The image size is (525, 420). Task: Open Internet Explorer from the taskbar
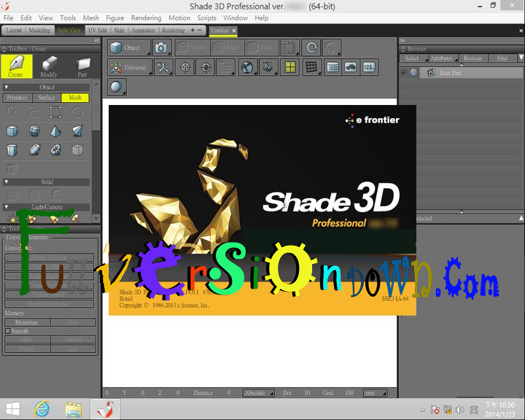(x=42, y=409)
